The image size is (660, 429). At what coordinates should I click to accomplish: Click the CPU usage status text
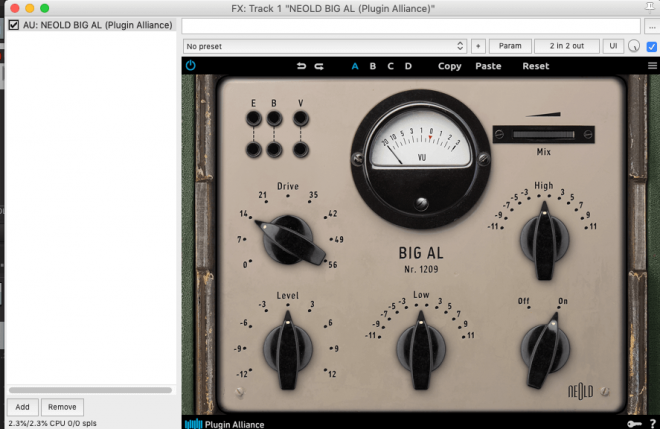pos(52,423)
